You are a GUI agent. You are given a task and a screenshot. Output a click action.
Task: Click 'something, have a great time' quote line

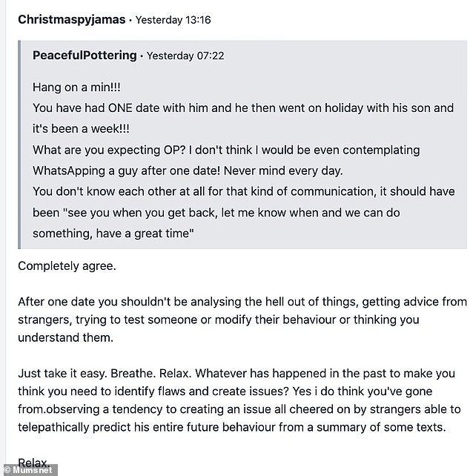113,234
